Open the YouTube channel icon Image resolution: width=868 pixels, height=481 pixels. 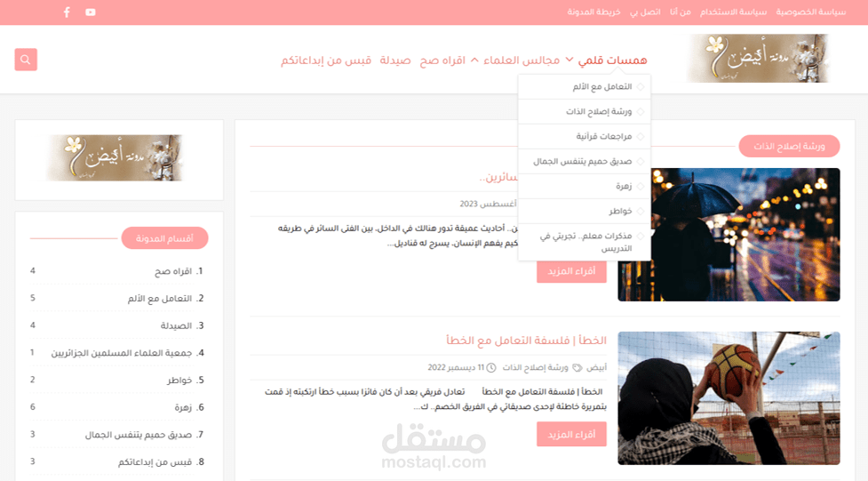pos(91,12)
